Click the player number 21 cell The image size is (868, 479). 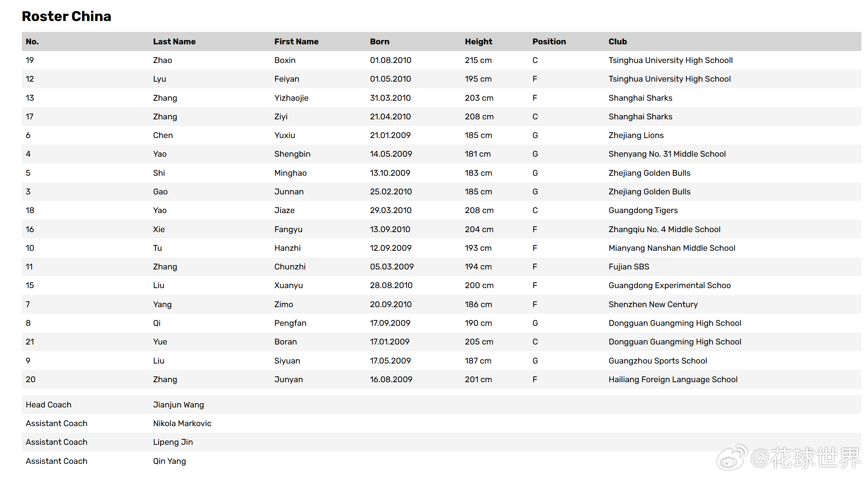[x=30, y=342]
